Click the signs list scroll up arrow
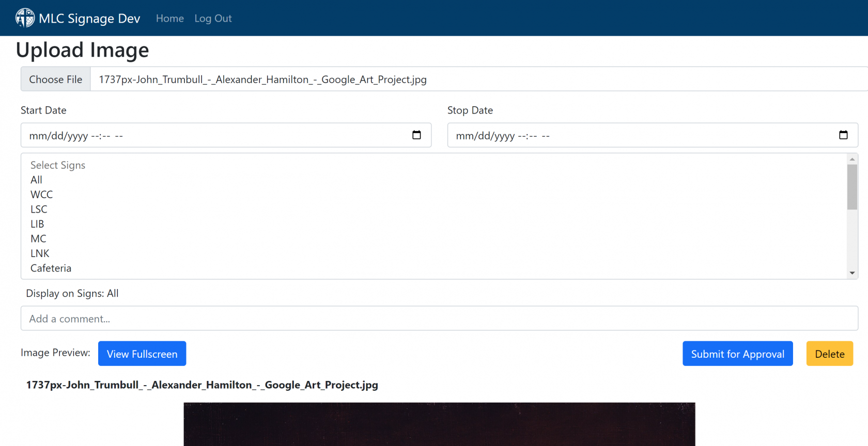 [x=852, y=159]
